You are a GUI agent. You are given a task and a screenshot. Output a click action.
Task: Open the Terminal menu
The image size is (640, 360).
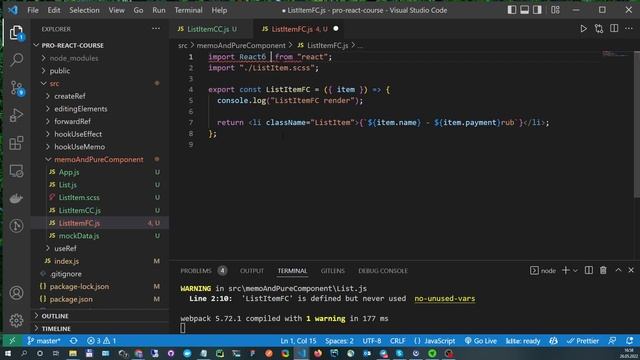point(188,10)
